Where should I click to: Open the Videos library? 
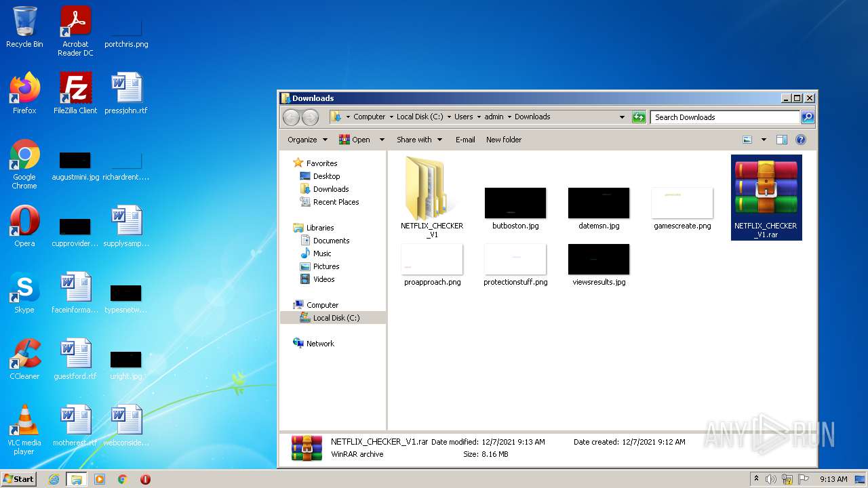[x=323, y=279]
